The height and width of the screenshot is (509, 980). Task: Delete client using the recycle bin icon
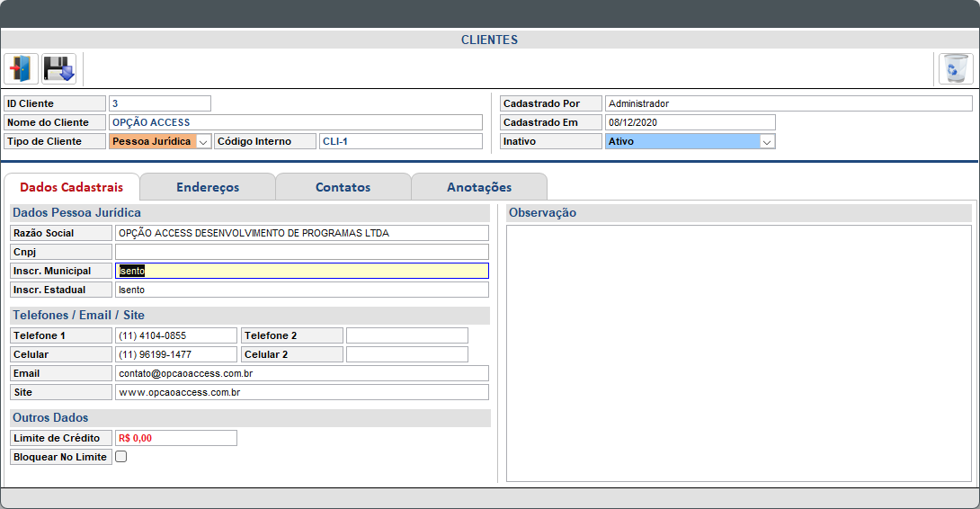coord(956,68)
